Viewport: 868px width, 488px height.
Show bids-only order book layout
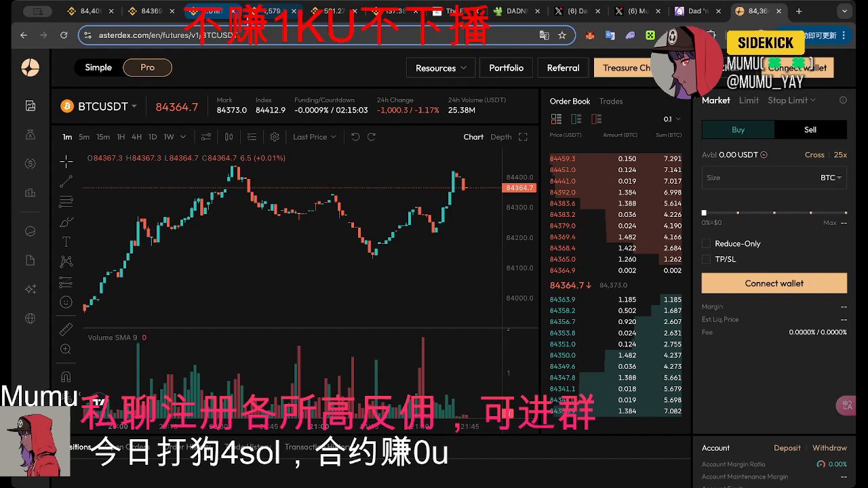pyautogui.click(x=576, y=119)
